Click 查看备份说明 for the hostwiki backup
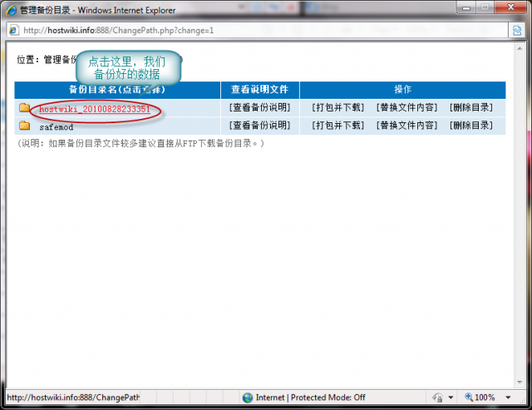532x410 pixels. [x=259, y=108]
